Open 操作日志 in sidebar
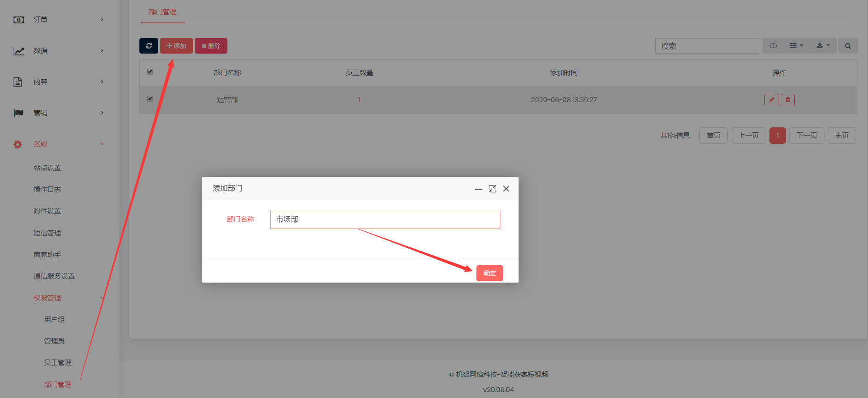The height and width of the screenshot is (398, 868). (x=47, y=190)
